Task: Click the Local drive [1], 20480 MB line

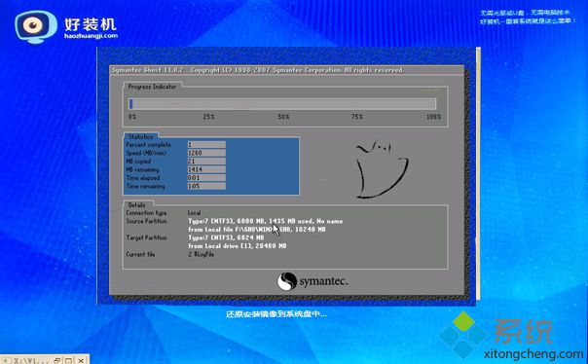Action: [238, 246]
